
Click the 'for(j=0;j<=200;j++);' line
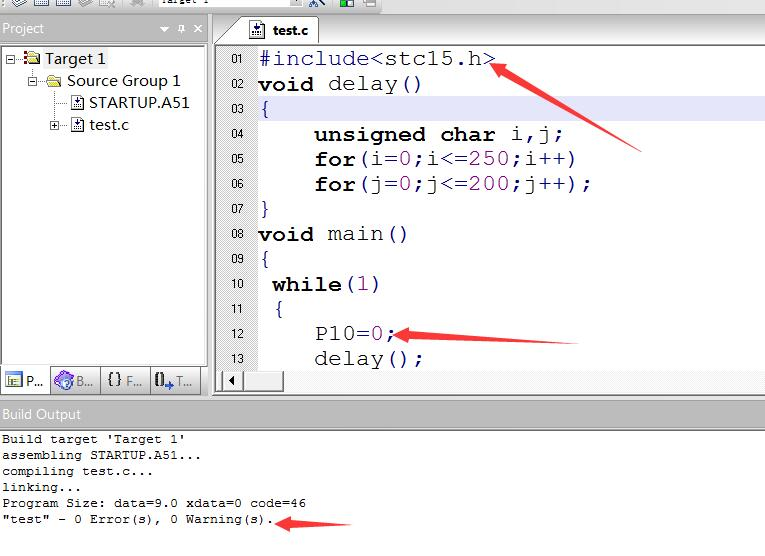453,184
